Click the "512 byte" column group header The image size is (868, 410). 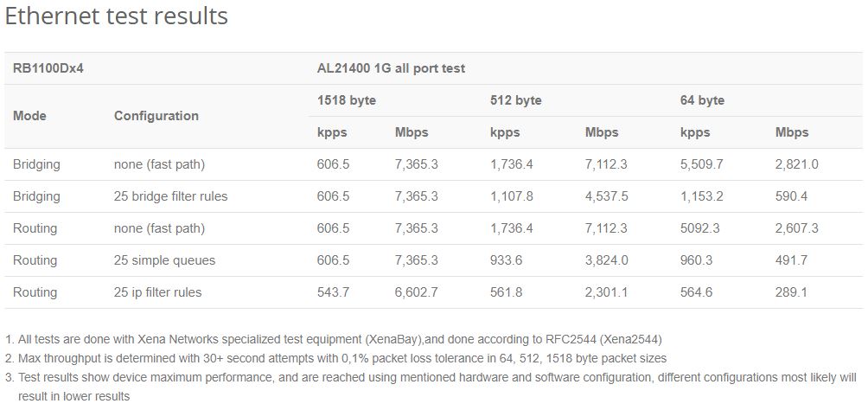pyautogui.click(x=516, y=100)
